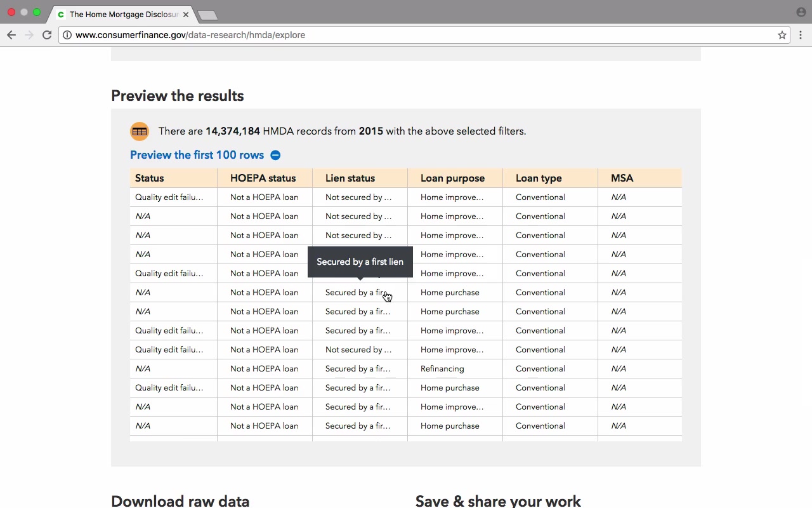Image resolution: width=812 pixels, height=508 pixels.
Task: Collapse preview with the minus circle icon
Action: point(275,155)
